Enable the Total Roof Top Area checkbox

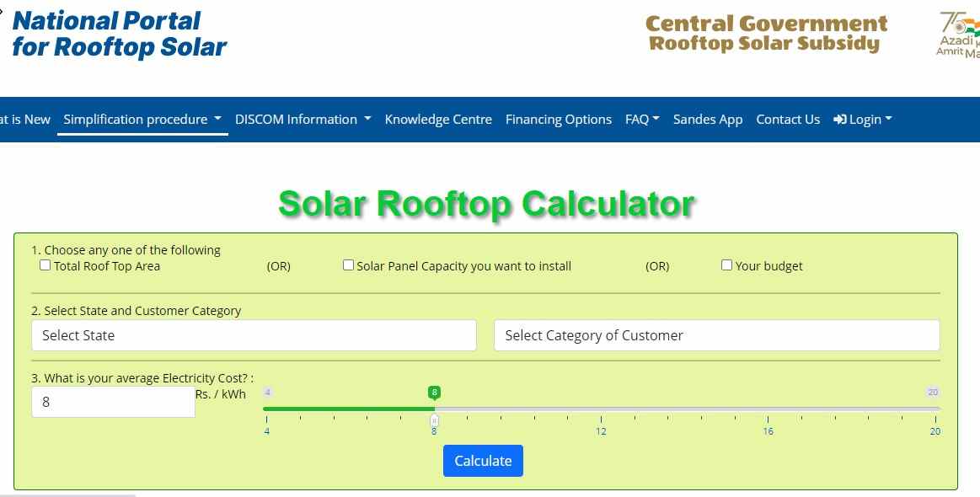coord(45,265)
